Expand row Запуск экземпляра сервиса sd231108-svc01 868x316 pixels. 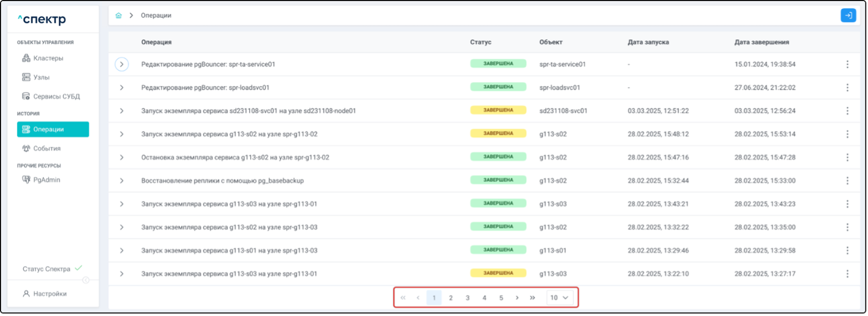click(122, 111)
